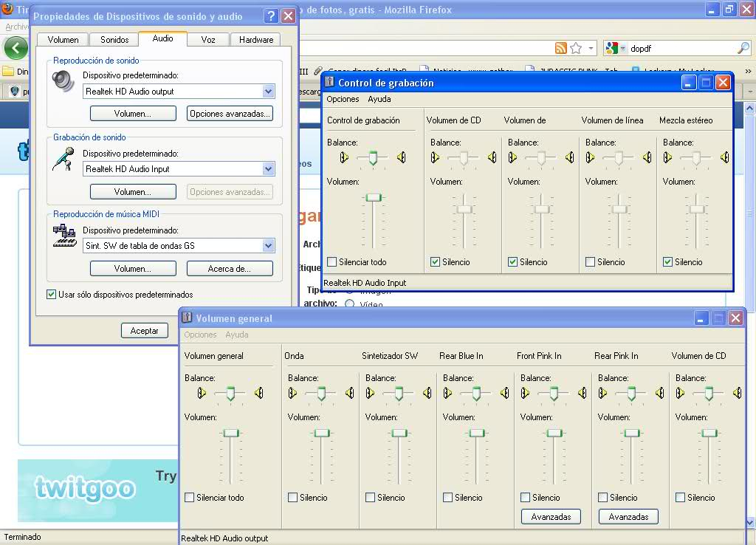Viewport: 756px width, 545px height.
Task: Click the speaker icon under Reproducción de sonido
Action: coord(63,80)
